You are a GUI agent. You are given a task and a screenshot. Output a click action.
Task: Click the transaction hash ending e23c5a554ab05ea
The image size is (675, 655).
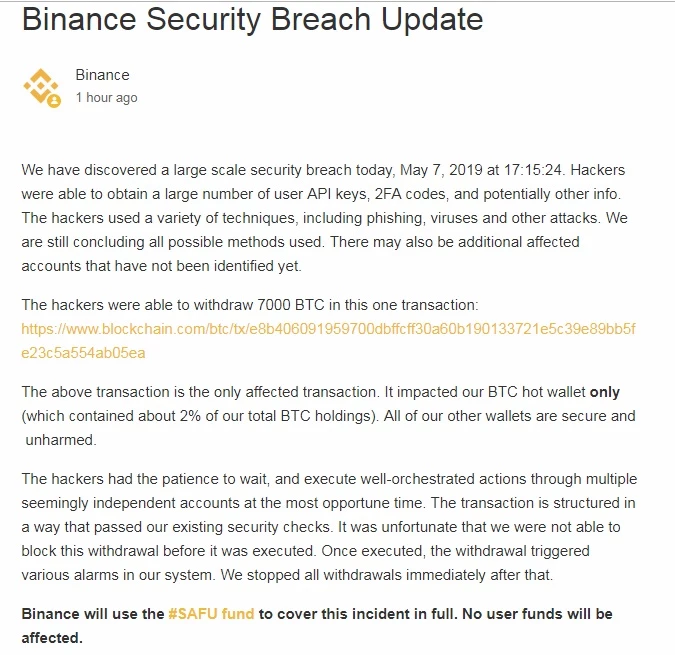(83, 353)
